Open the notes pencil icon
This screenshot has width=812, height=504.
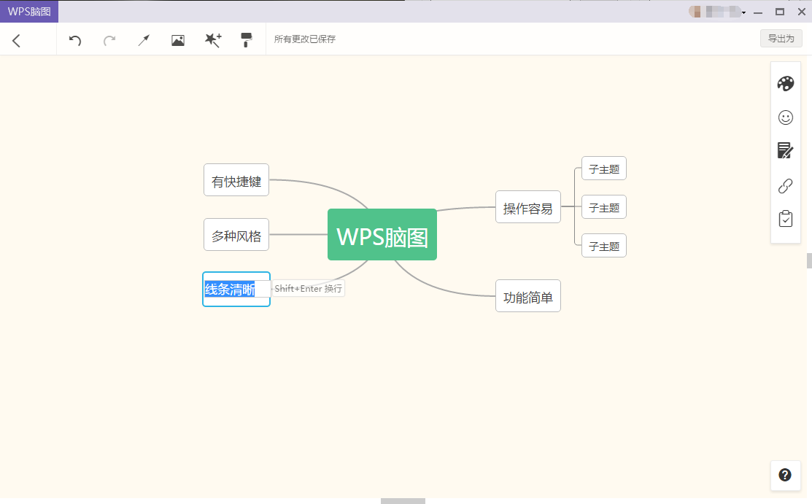pyautogui.click(x=786, y=151)
